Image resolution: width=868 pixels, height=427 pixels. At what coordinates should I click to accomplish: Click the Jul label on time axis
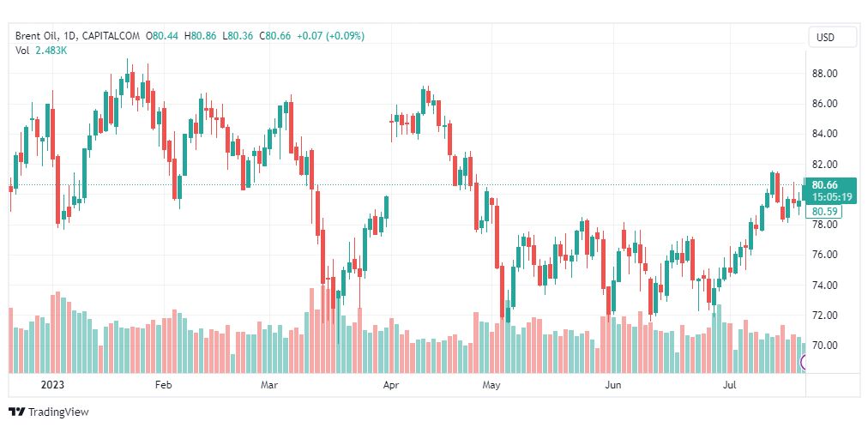point(731,386)
